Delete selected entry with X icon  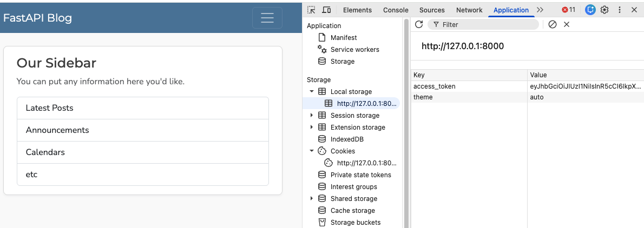pyautogui.click(x=567, y=25)
